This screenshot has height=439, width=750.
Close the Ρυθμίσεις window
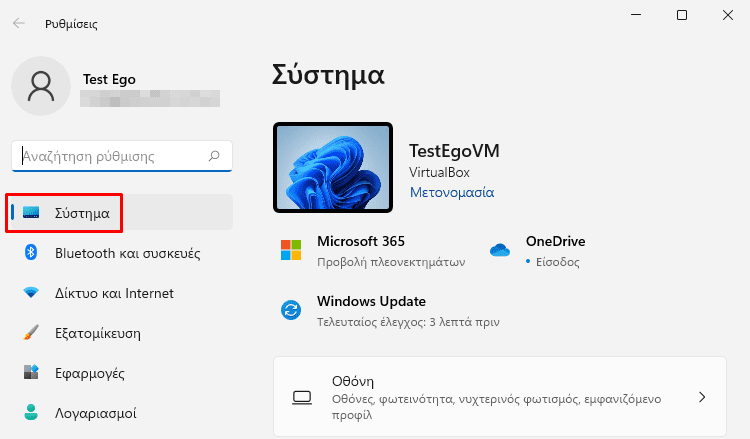tap(728, 15)
